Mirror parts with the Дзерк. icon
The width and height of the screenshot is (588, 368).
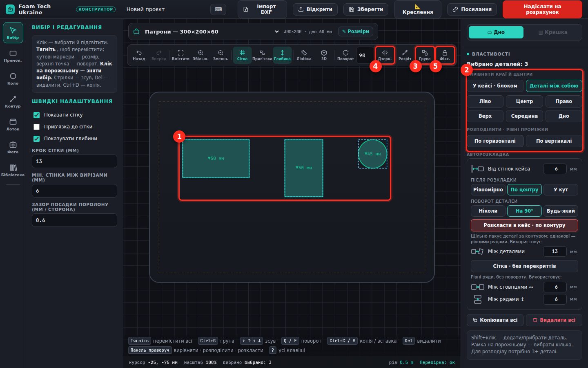coord(385,55)
